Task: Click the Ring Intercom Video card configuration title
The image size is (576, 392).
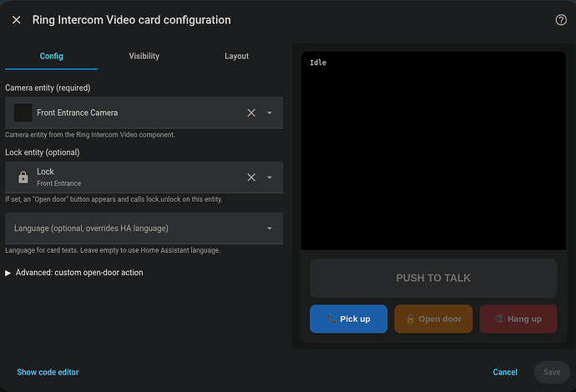Action: click(x=132, y=20)
